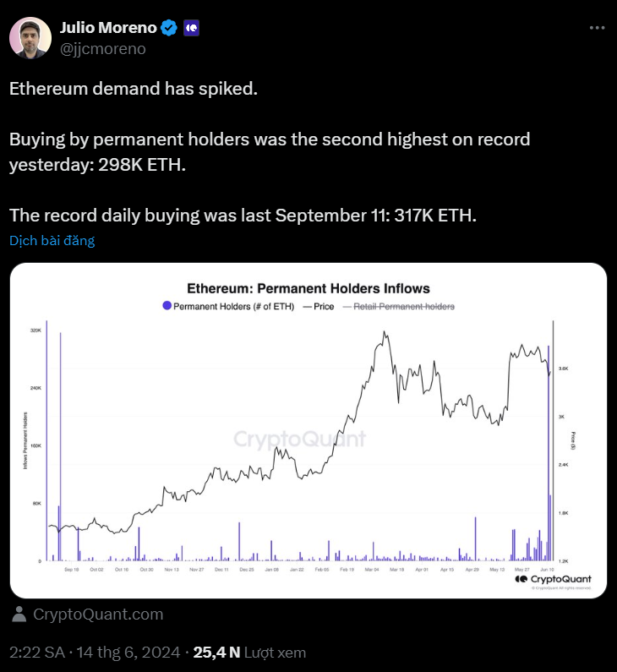Open the three-dot more options menu

597,28
